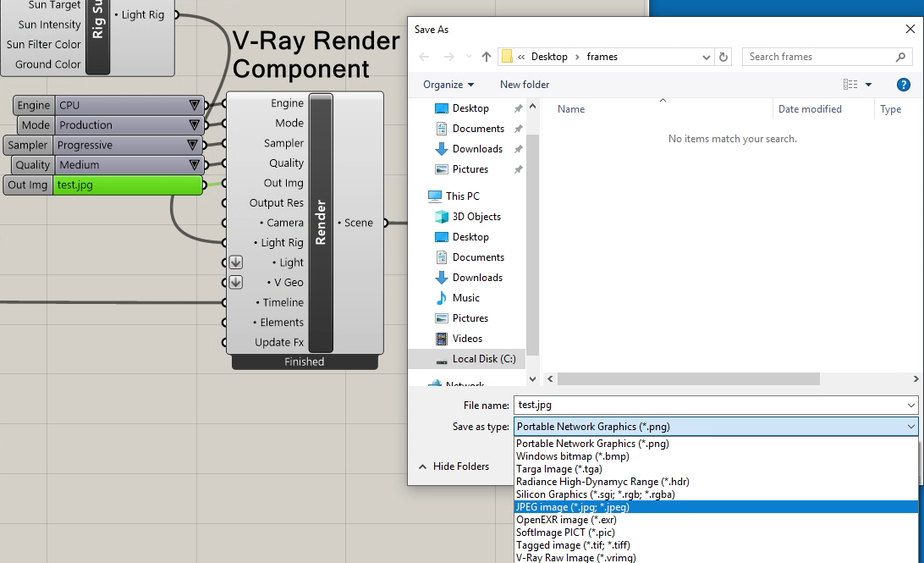Expand the File name history dropdown arrow
Viewport: 924px width, 563px height.
coord(911,405)
